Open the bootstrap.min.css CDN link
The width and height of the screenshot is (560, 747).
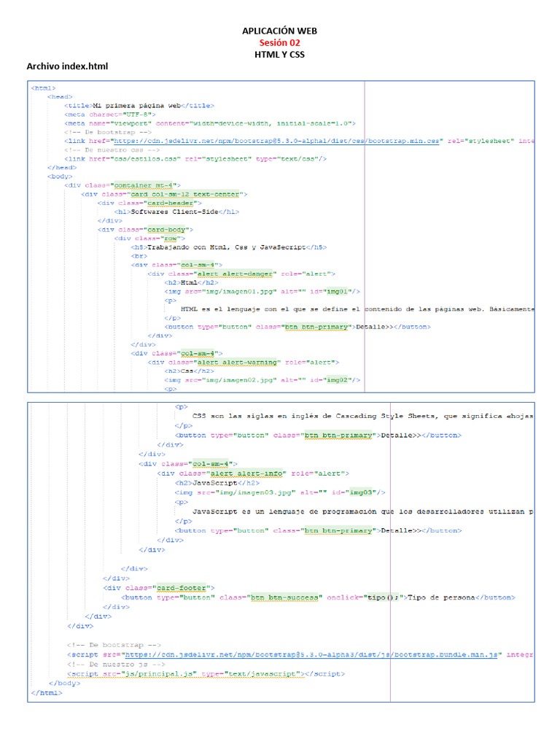click(276, 141)
